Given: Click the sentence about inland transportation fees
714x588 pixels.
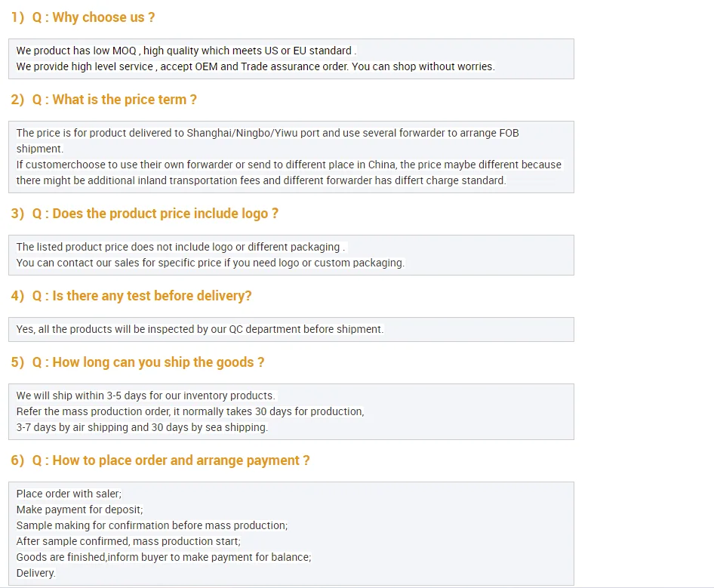Looking at the screenshot, I should click(260, 180).
